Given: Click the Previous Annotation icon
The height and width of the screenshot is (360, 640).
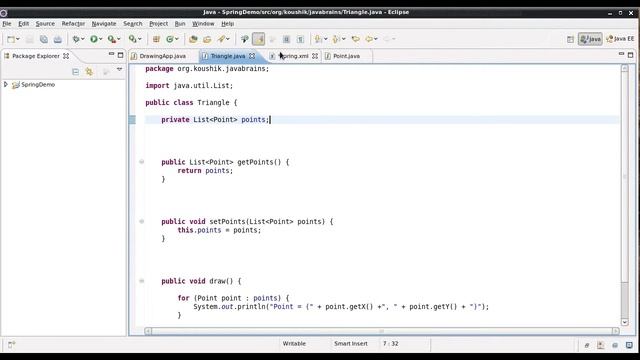Looking at the screenshot, I should pos(336,39).
